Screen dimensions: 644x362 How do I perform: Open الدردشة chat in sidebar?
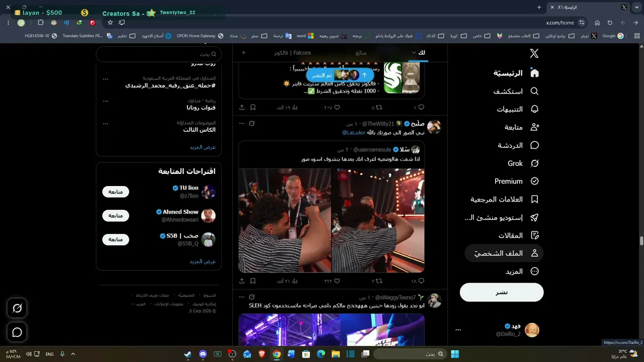click(x=518, y=145)
